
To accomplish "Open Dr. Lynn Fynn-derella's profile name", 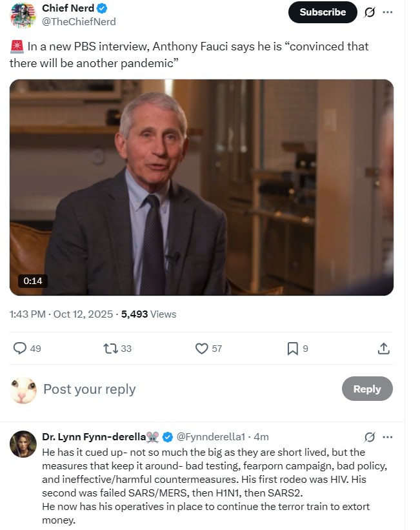I will point(94,437).
